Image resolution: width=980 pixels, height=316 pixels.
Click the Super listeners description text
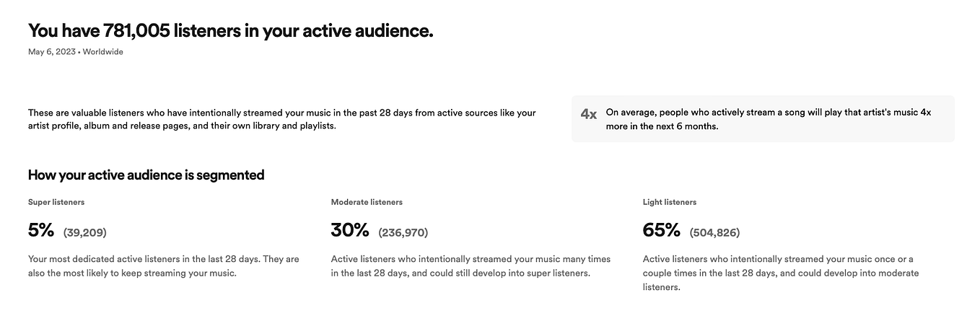(x=163, y=265)
